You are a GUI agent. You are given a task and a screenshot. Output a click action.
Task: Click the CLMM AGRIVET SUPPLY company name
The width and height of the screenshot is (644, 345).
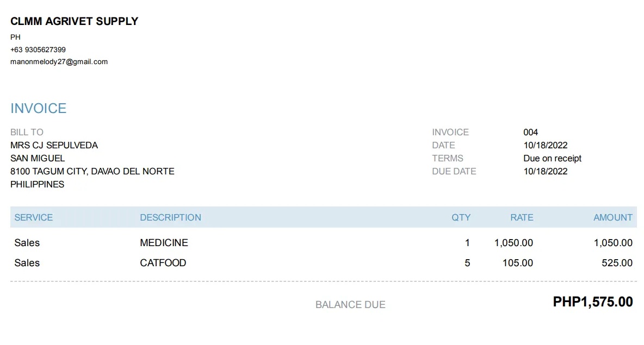coord(75,21)
